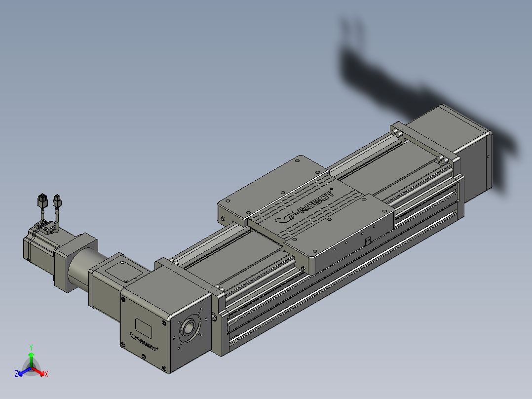Select the right wing plate of the slider carriage

pos(340,234)
